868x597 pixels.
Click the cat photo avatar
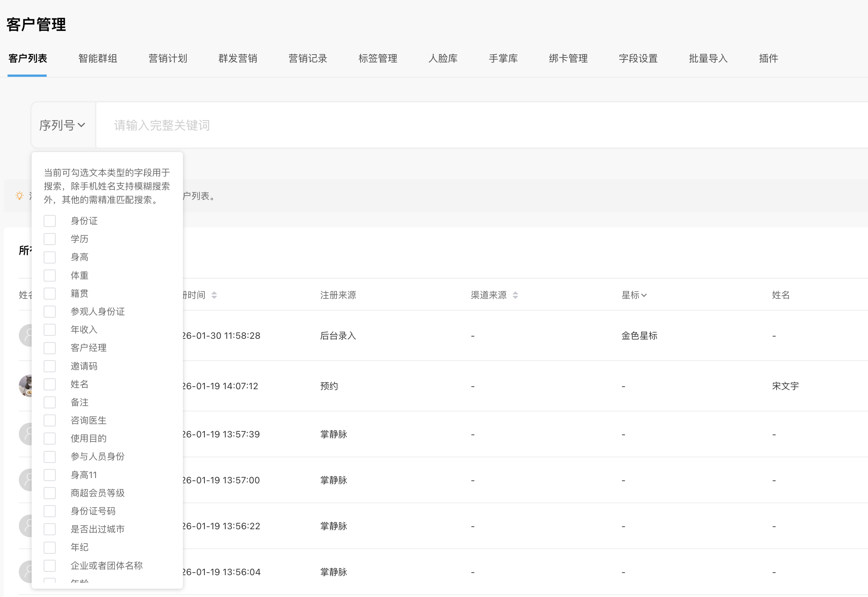[26, 385]
